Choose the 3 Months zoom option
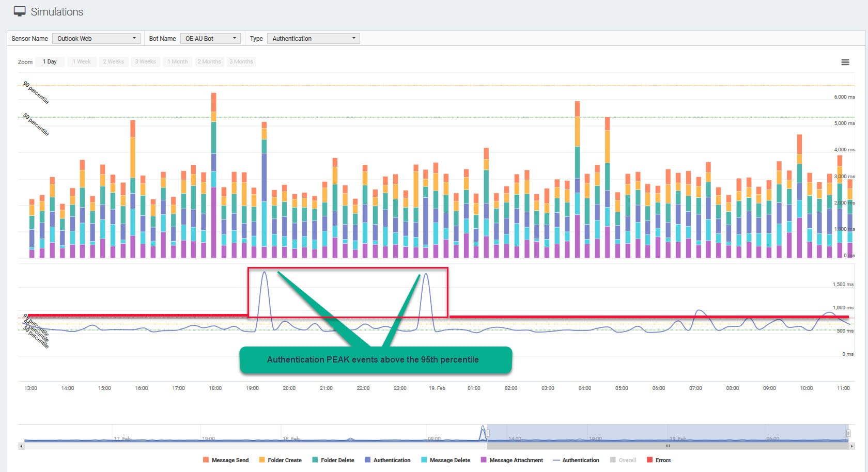Image resolution: width=868 pixels, height=472 pixels. tap(241, 61)
